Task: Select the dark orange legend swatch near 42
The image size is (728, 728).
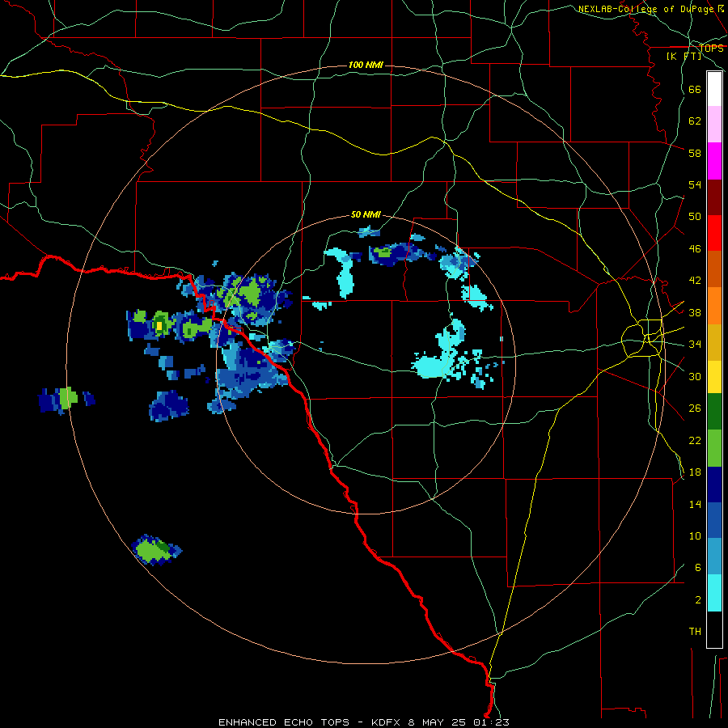Action: point(714,269)
